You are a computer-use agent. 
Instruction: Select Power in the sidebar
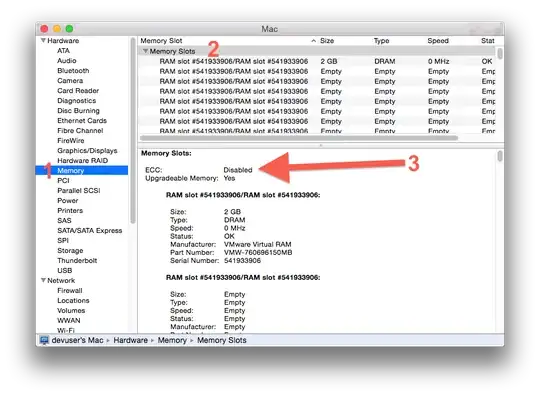[68, 200]
